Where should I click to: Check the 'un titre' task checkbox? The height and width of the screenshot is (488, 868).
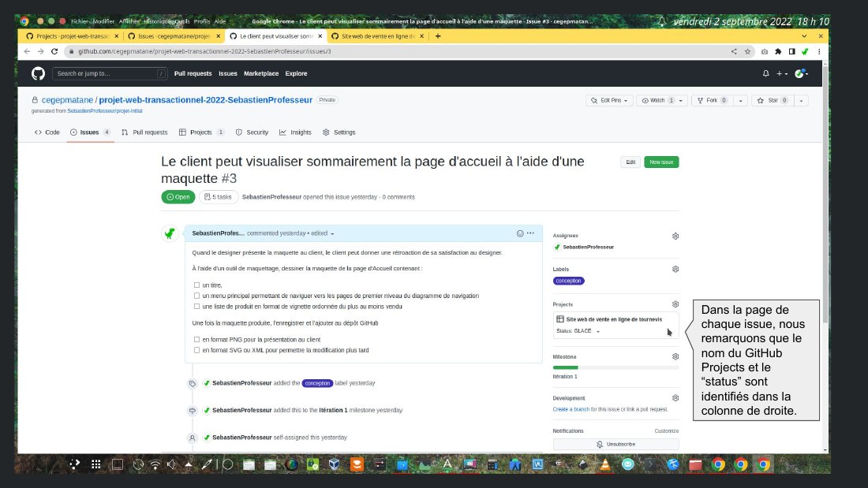(x=196, y=285)
